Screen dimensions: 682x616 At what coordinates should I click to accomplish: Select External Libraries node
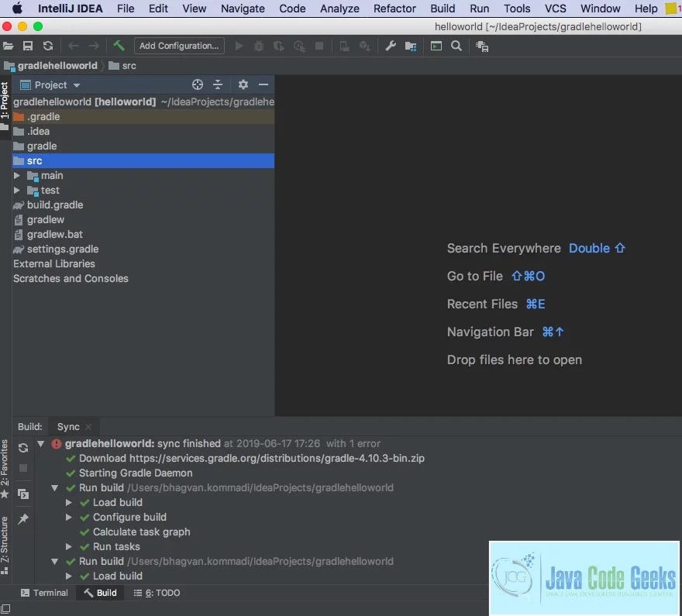coord(143,264)
